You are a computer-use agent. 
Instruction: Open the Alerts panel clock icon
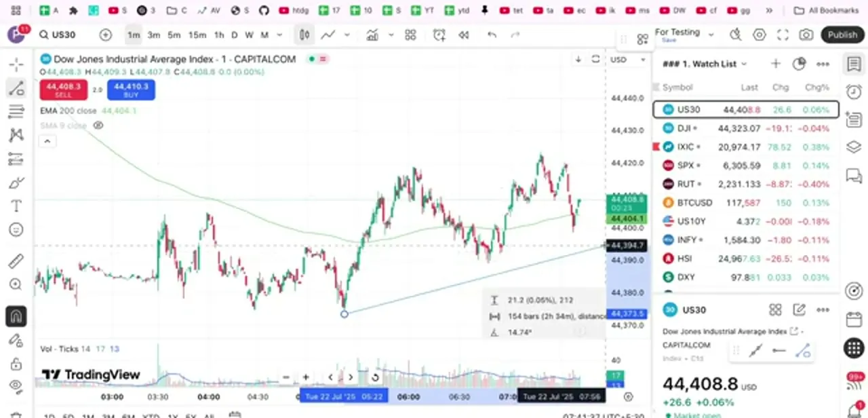click(854, 92)
